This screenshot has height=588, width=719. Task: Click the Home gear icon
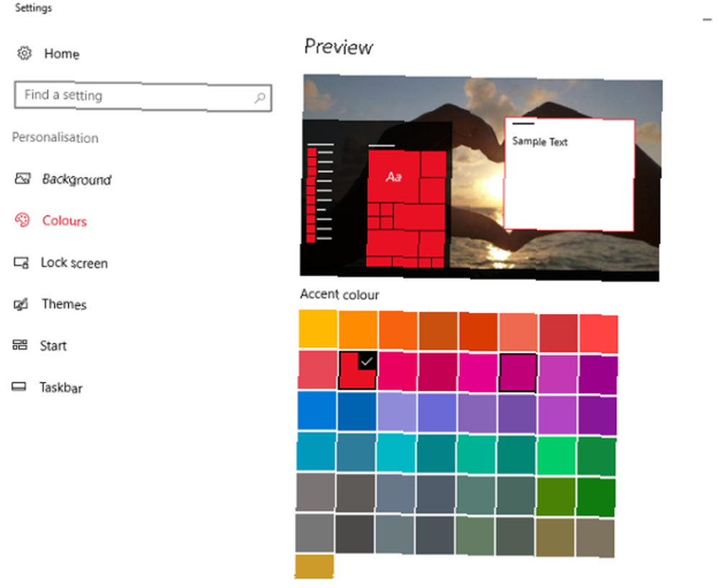[x=24, y=54]
